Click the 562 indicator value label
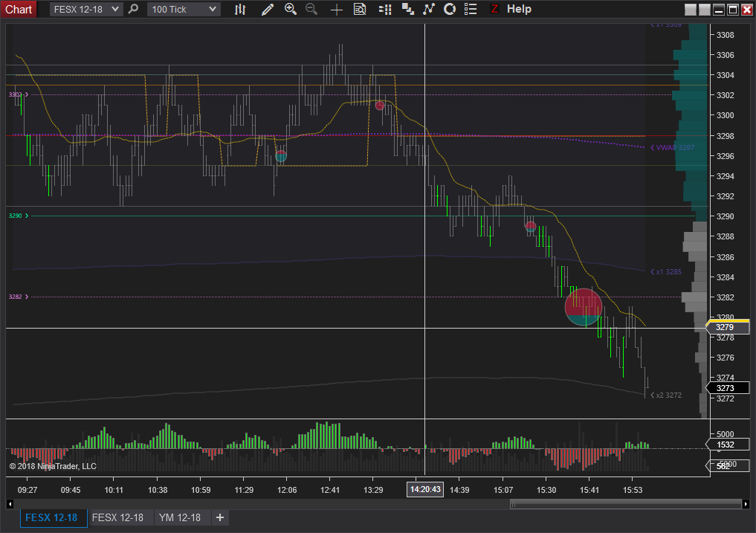 728,466
